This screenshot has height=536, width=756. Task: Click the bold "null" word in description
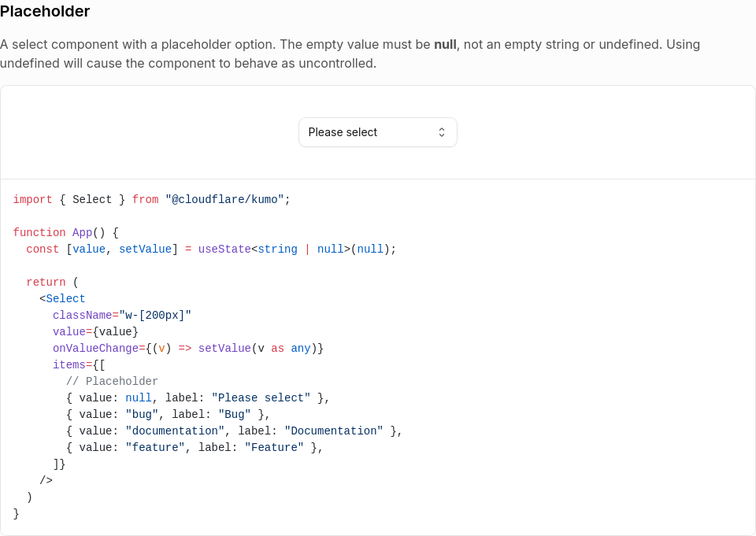click(x=445, y=44)
